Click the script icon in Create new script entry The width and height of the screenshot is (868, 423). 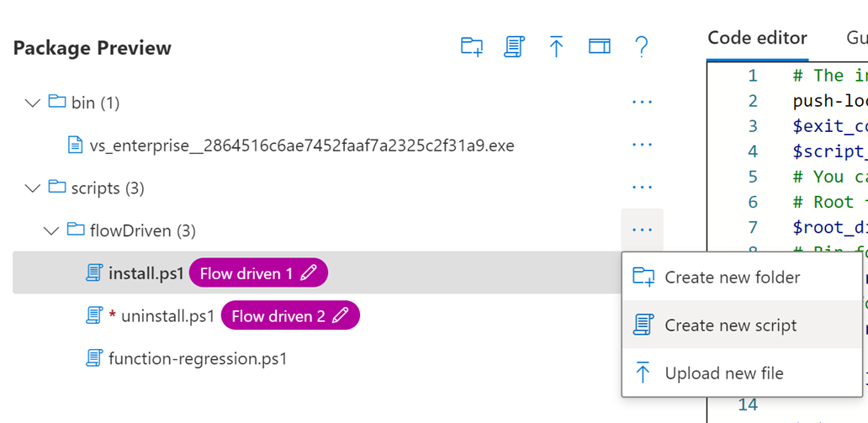click(x=642, y=325)
